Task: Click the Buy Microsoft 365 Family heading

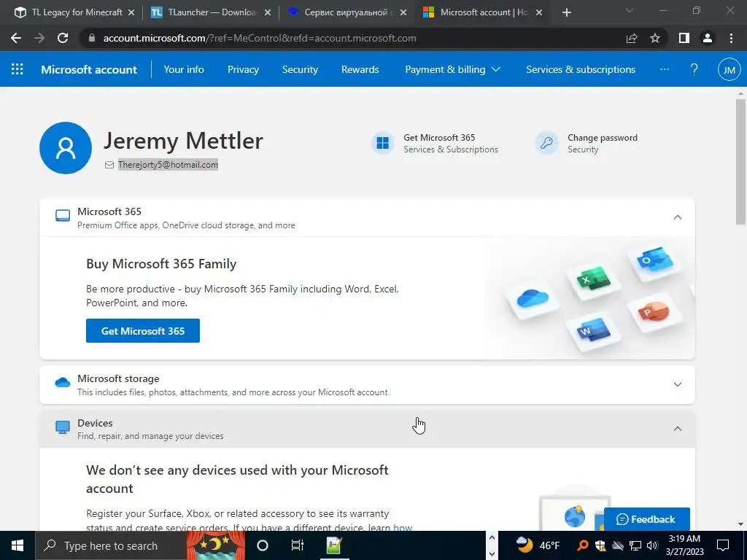Action: tap(161, 264)
